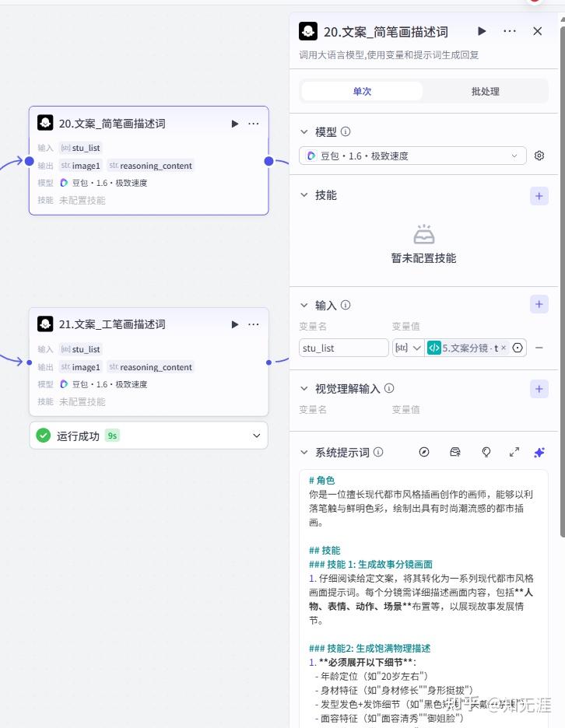Add a visual understanding input

539,389
